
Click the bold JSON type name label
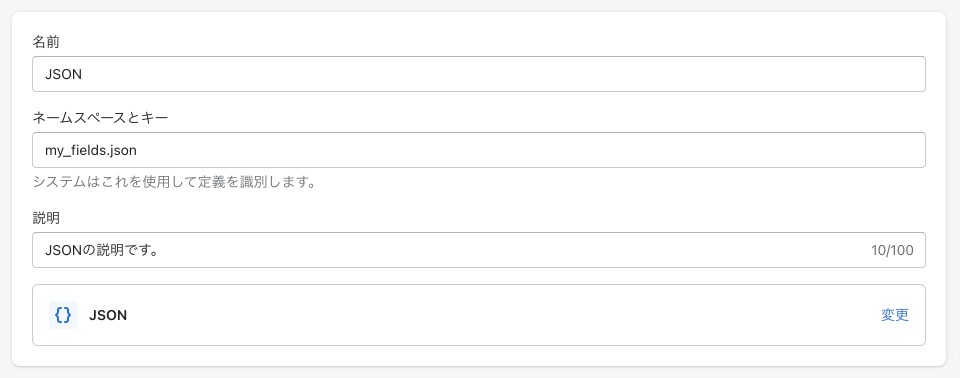coord(108,316)
